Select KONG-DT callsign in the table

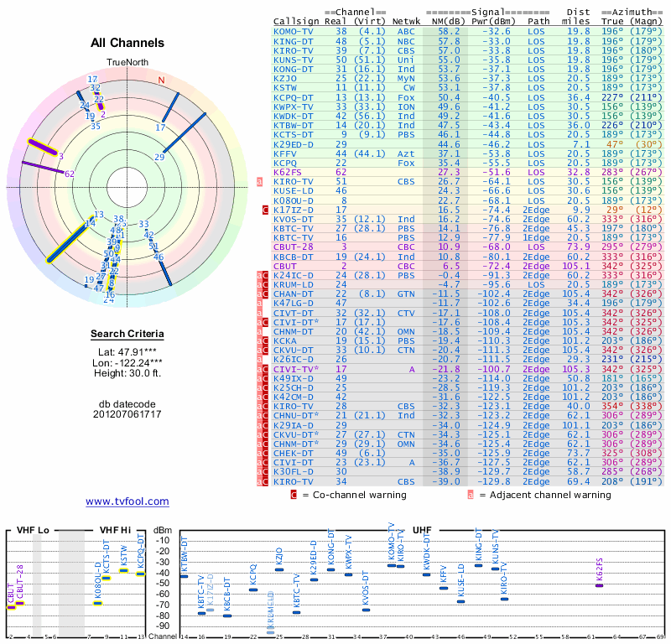coord(293,70)
